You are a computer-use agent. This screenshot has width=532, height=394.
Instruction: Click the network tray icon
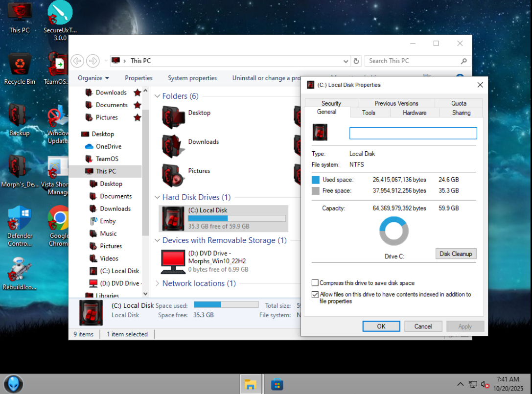473,384
